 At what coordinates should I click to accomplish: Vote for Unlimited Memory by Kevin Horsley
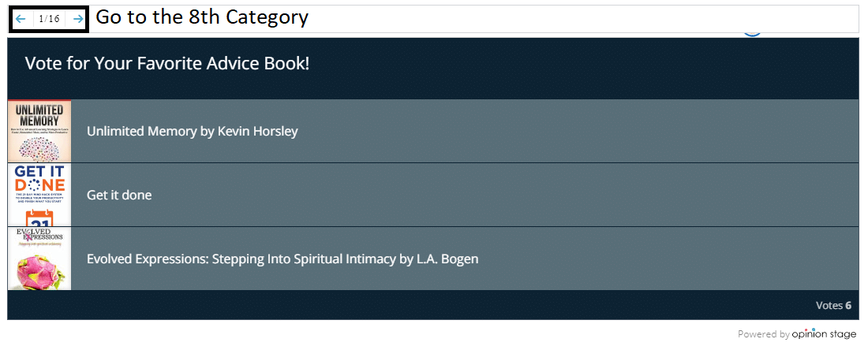click(x=433, y=131)
